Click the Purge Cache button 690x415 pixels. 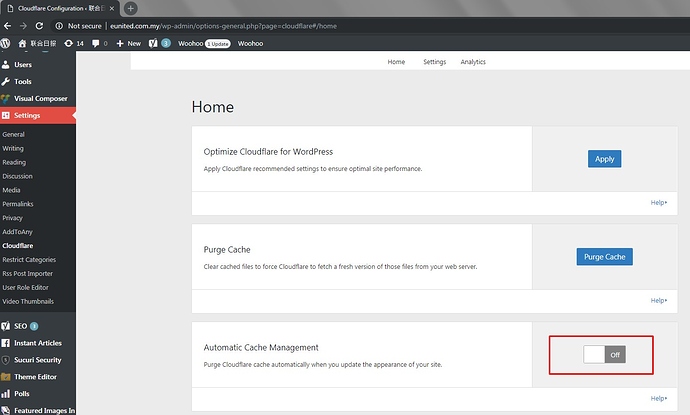click(x=605, y=257)
